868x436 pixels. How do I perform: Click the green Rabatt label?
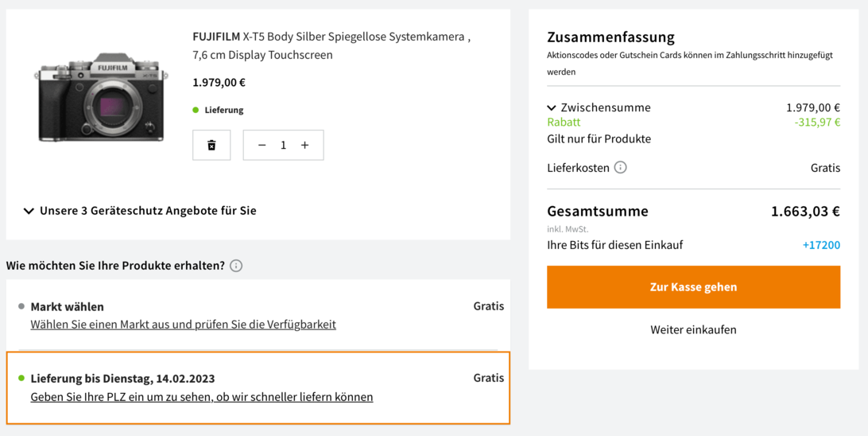pos(564,123)
